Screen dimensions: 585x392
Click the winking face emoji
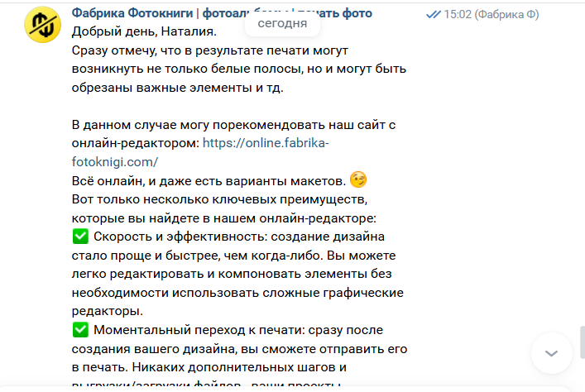[358, 180]
